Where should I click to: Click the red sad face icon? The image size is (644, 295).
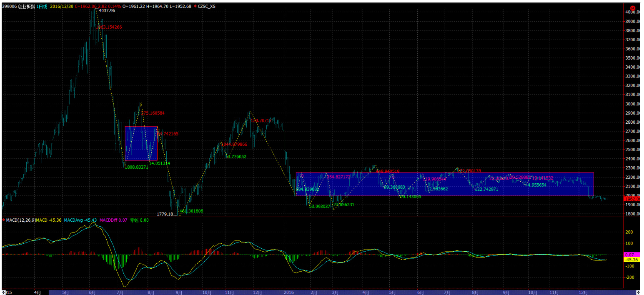click(x=632, y=8)
